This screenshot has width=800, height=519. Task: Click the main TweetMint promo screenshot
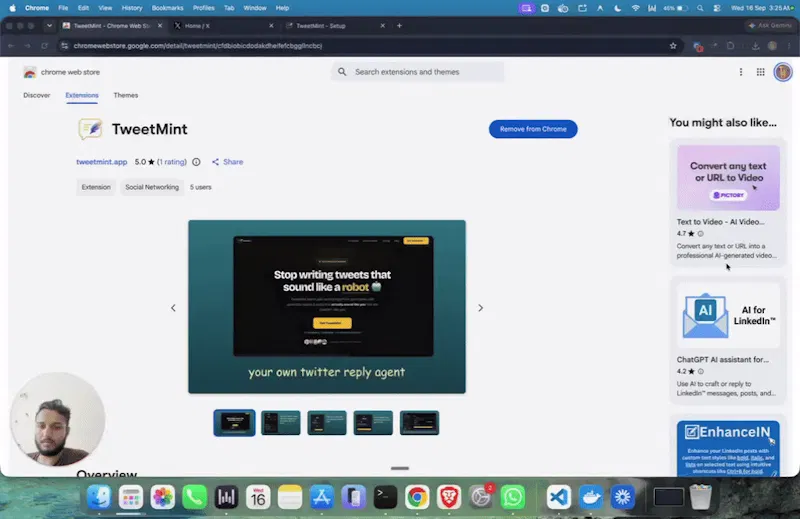tap(327, 307)
